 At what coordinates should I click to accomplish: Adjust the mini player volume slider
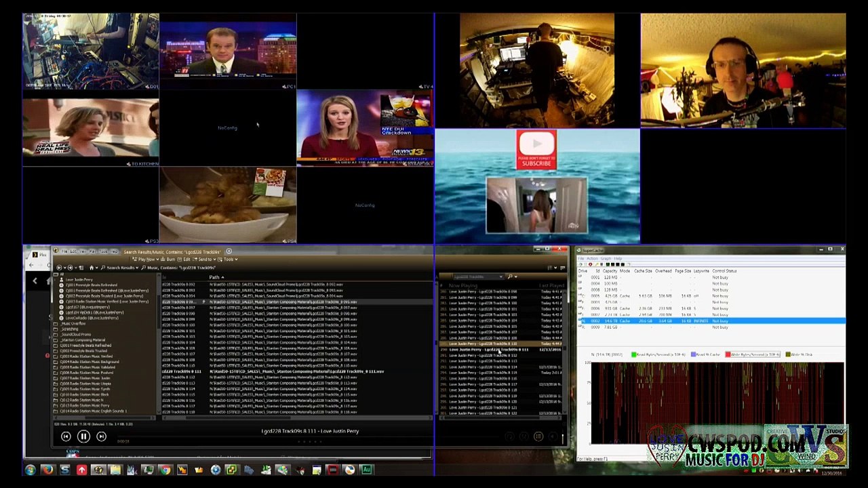click(562, 438)
